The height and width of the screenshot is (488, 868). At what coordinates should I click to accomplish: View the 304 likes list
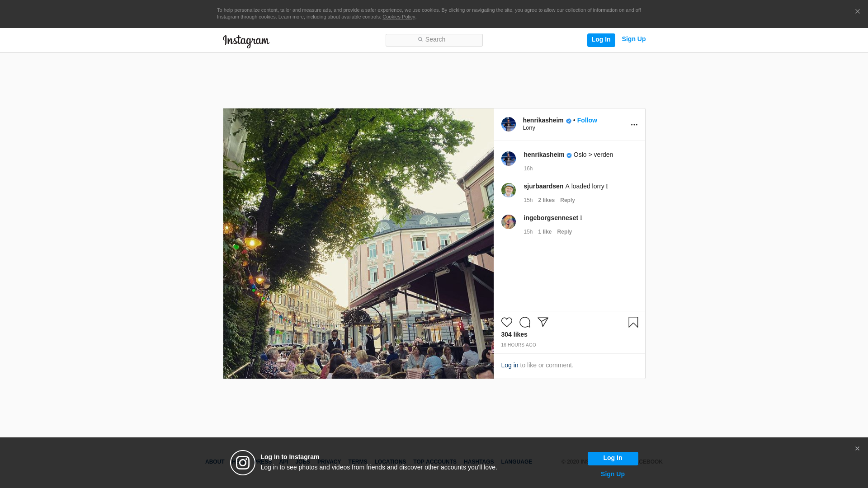tap(514, 334)
